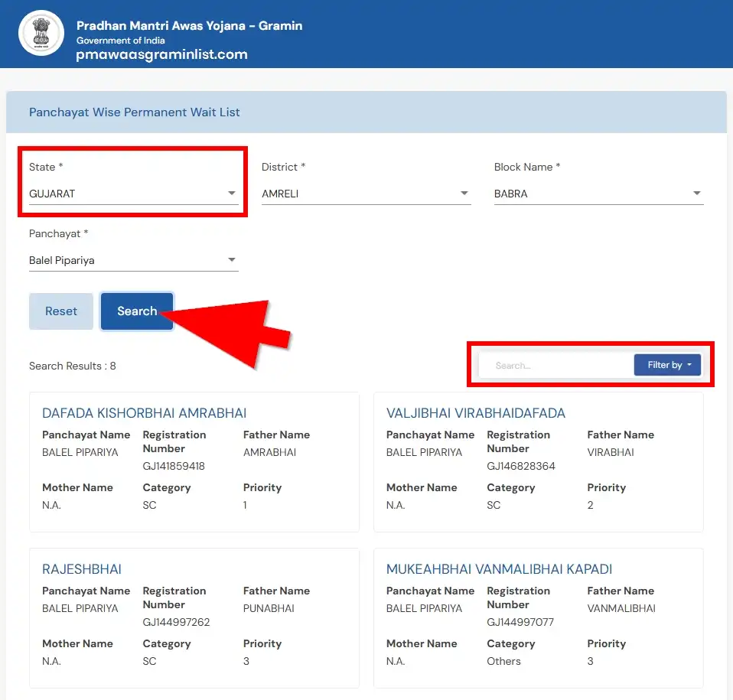This screenshot has width=733, height=700.
Task: Open DAFADA KISHORBHAI AMRABHAI card title
Action: pyautogui.click(x=144, y=413)
